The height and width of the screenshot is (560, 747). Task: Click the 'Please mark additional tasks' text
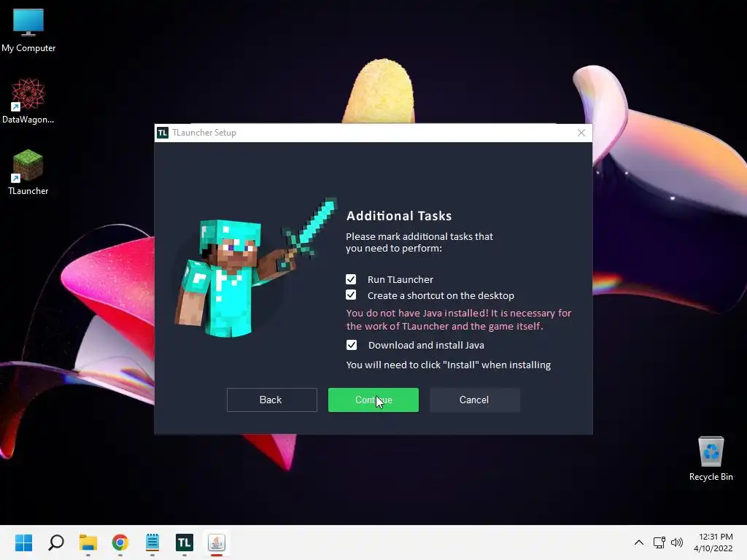click(x=419, y=242)
